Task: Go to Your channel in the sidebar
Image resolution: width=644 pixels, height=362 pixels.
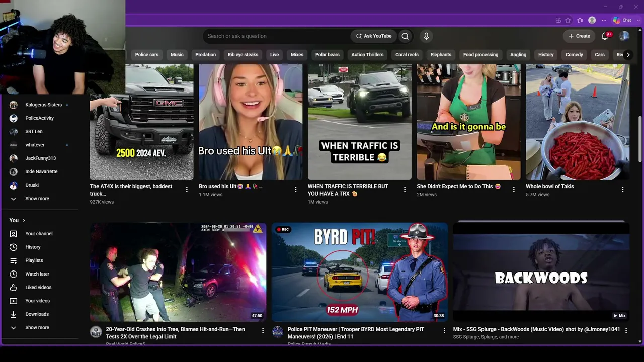Action: point(39,234)
